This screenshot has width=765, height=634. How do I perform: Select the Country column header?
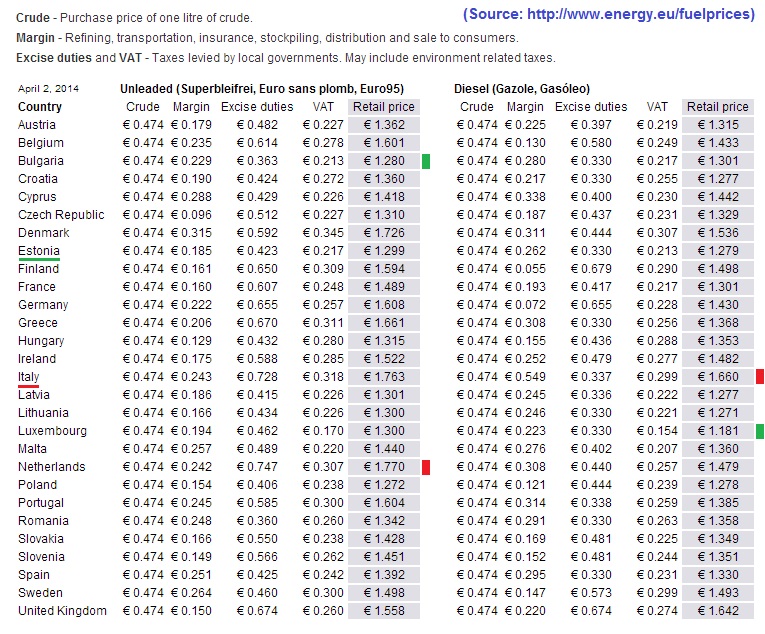tap(40, 107)
